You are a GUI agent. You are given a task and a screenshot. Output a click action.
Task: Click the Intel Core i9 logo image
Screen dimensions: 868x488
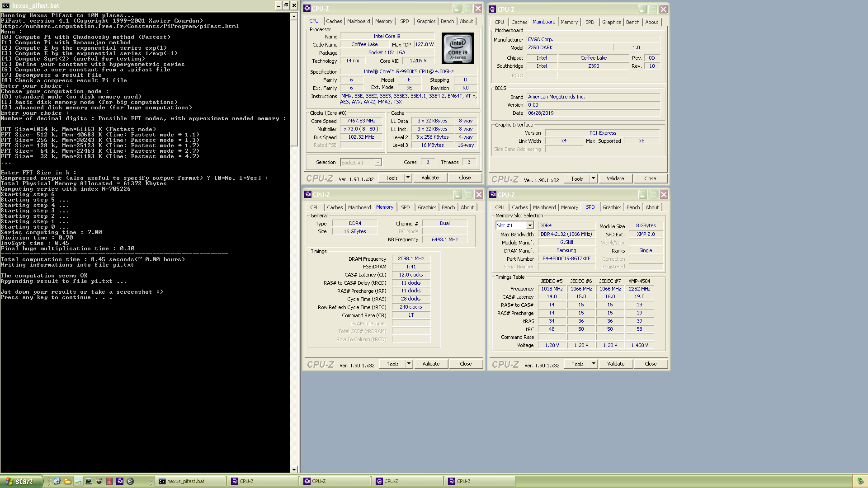458,48
